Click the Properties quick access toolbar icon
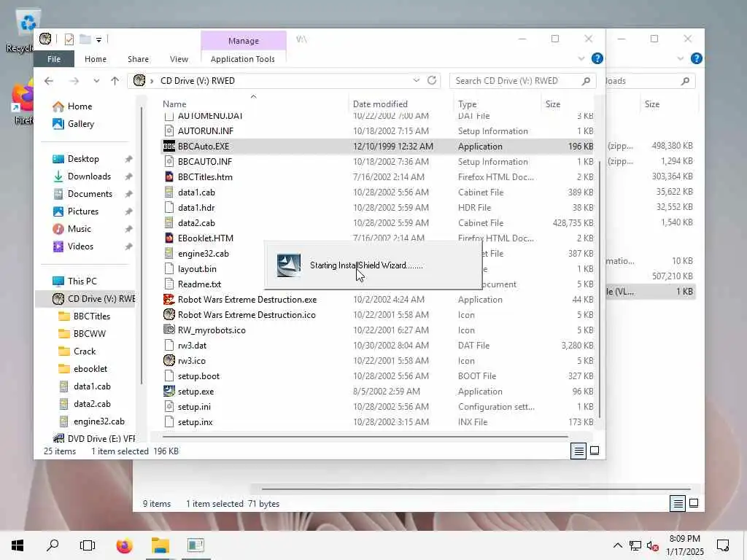The width and height of the screenshot is (747, 560). [x=69, y=39]
